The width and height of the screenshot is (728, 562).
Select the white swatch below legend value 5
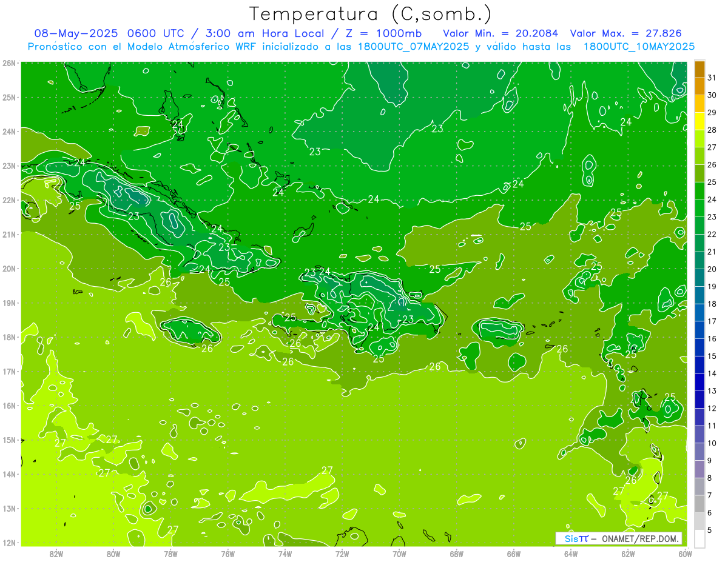[x=699, y=538]
